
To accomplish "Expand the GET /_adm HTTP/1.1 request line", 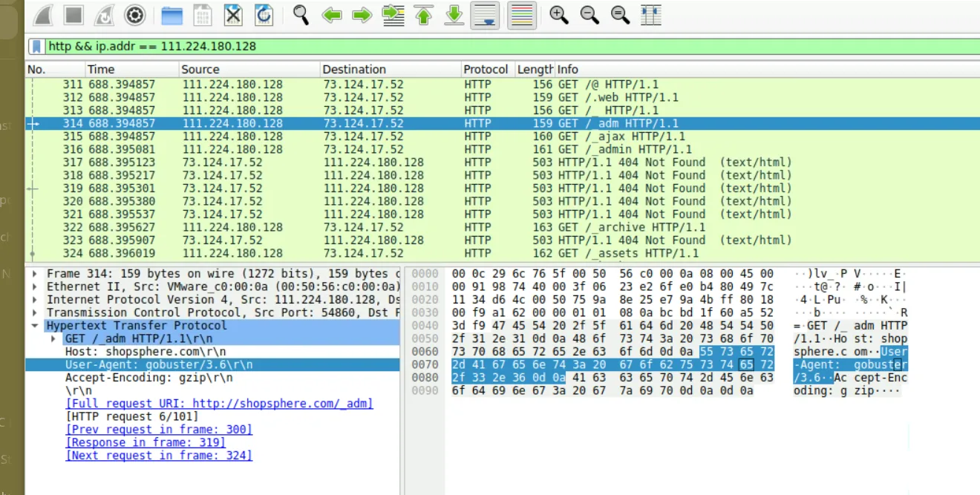I will [54, 338].
